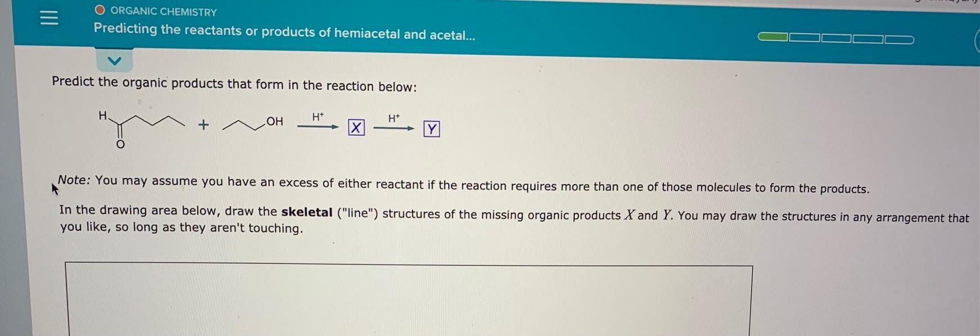Click the fourth progress bar segment
This screenshot has height=336, width=980.
pyautogui.click(x=868, y=38)
